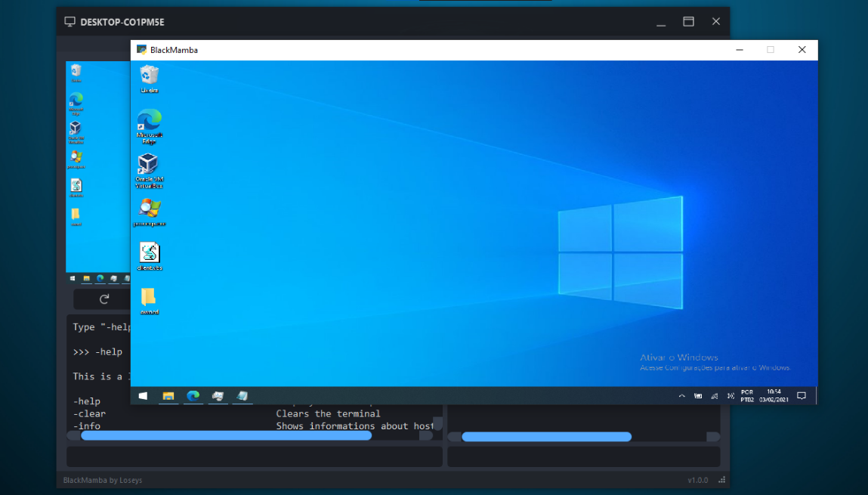Click 'BlackMamba by Loseys' footer text
This screenshot has width=868, height=495.
pos(103,480)
